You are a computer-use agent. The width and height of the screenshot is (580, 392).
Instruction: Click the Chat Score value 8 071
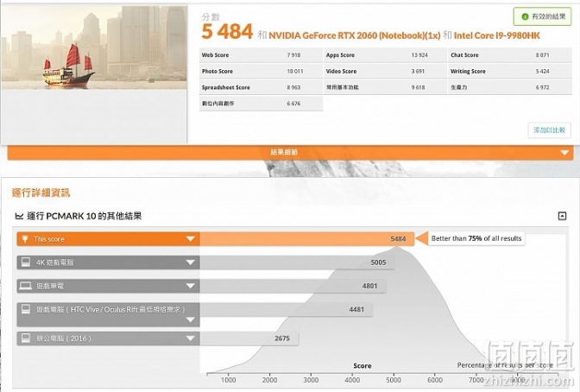tap(542, 55)
